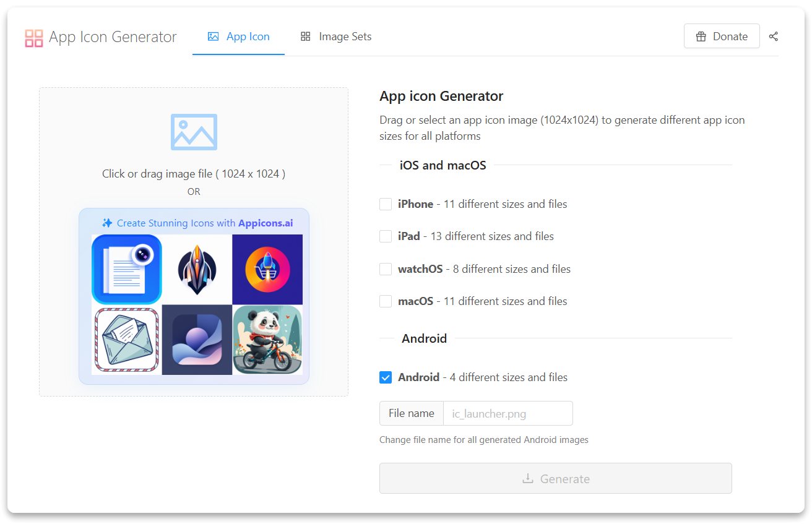Image resolution: width=812 pixels, height=524 pixels.
Task: Enable the iPhone checkbox
Action: [386, 204]
